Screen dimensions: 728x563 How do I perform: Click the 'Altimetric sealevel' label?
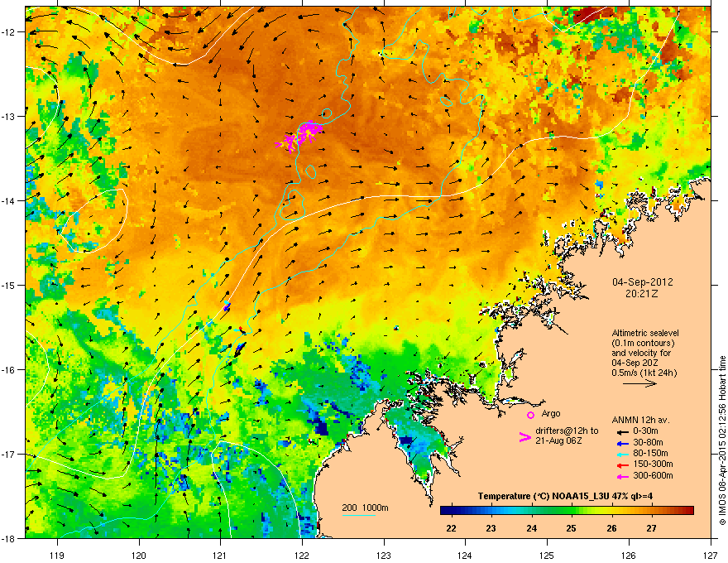tap(645, 333)
